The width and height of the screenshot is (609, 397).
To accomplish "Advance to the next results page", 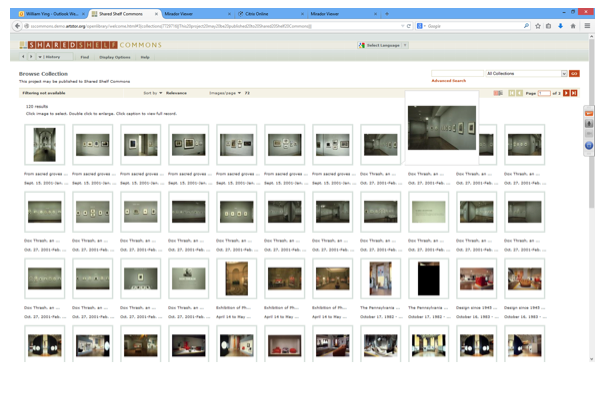I will pyautogui.click(x=566, y=93).
